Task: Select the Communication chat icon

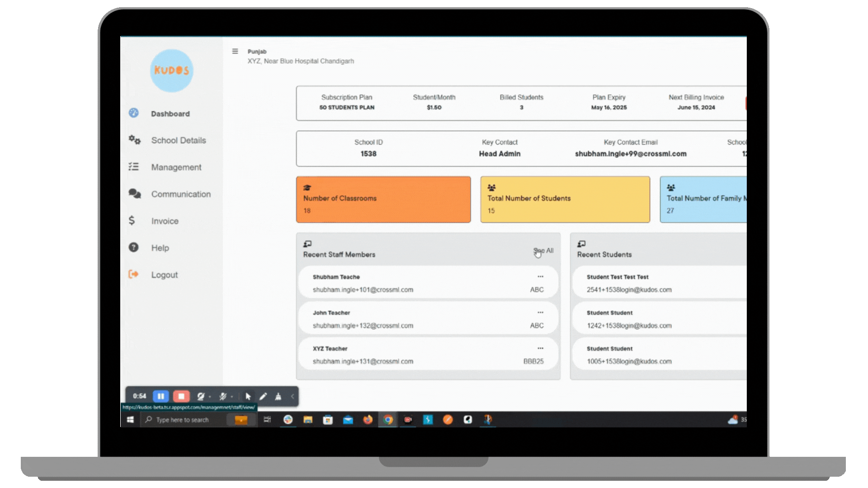Action: (132, 194)
